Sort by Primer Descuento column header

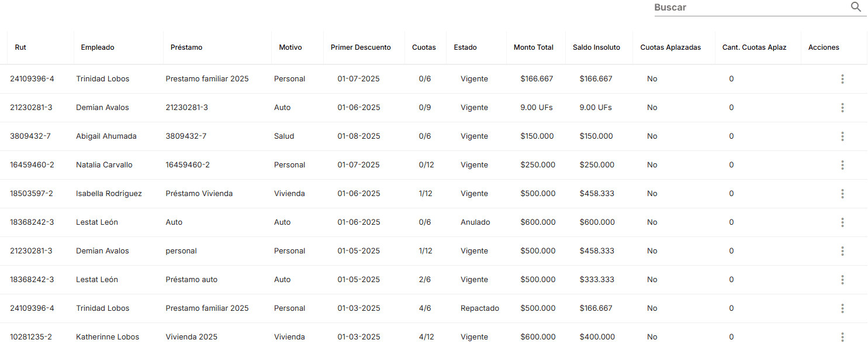coord(361,47)
